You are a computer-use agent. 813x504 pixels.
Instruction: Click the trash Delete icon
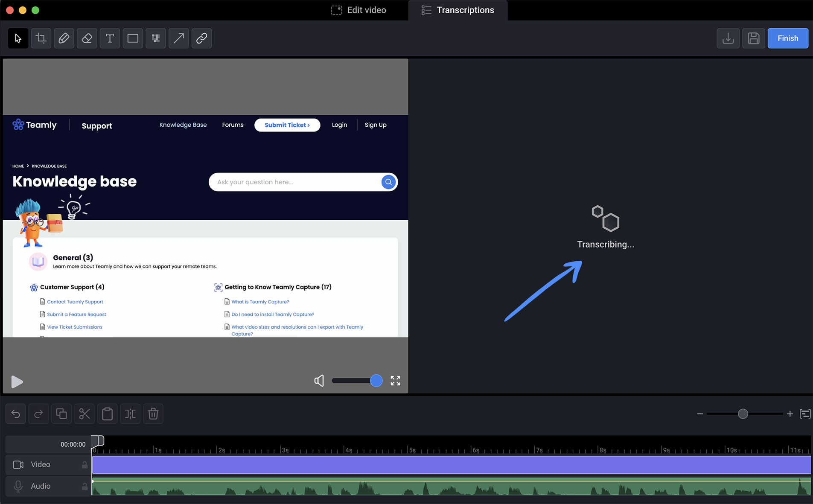(x=153, y=414)
